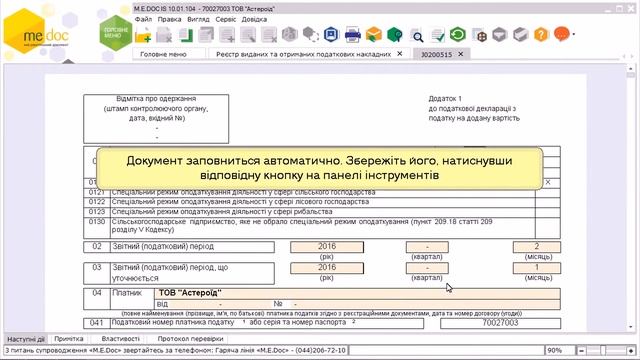
Task: Click the orange chat bubble icon
Action: (562, 34)
